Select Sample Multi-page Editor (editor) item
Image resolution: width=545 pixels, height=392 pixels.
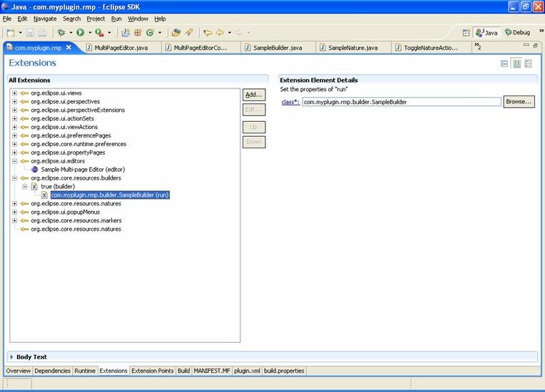pyautogui.click(x=83, y=170)
